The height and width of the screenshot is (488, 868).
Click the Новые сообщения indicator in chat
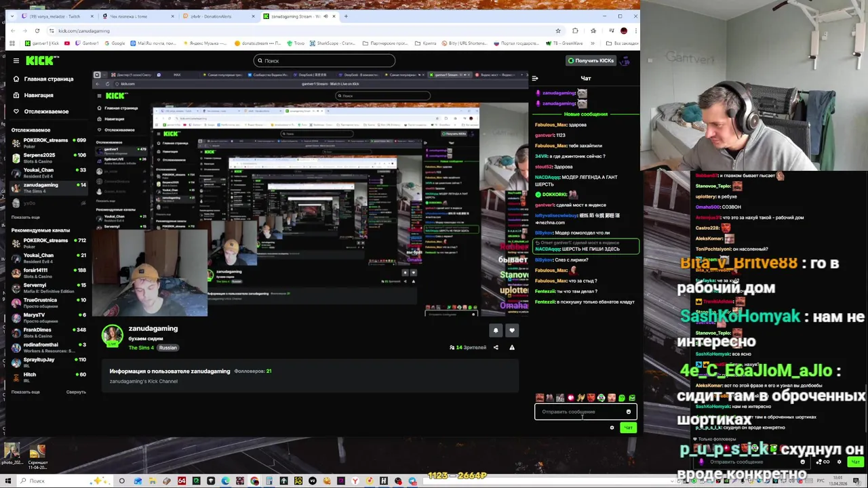click(585, 114)
